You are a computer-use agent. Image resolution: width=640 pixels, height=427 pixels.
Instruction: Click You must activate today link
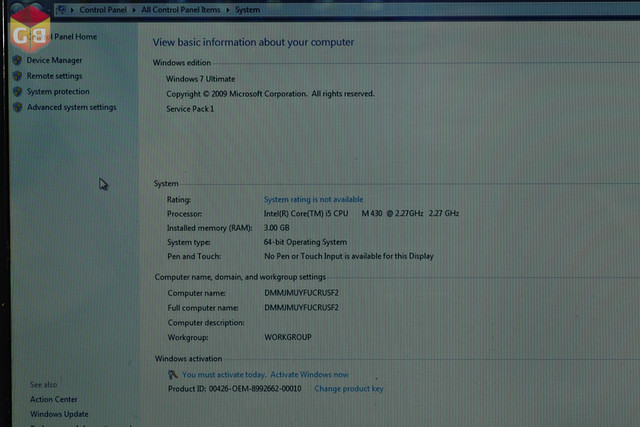[224, 374]
